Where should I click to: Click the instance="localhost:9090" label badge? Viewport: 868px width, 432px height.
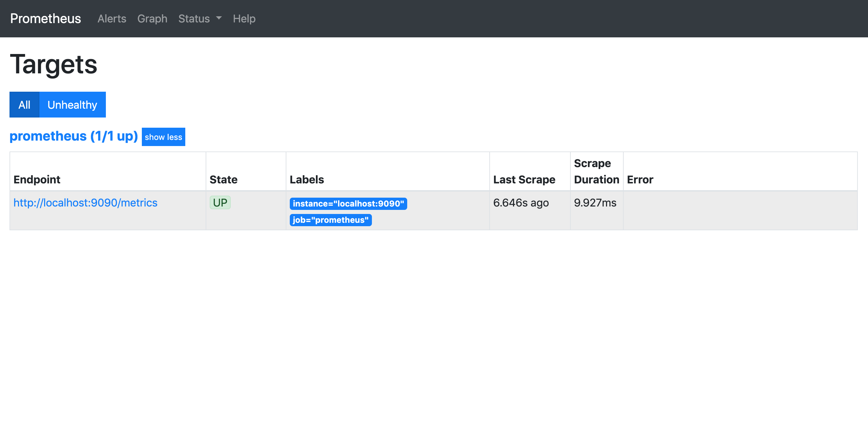click(348, 204)
